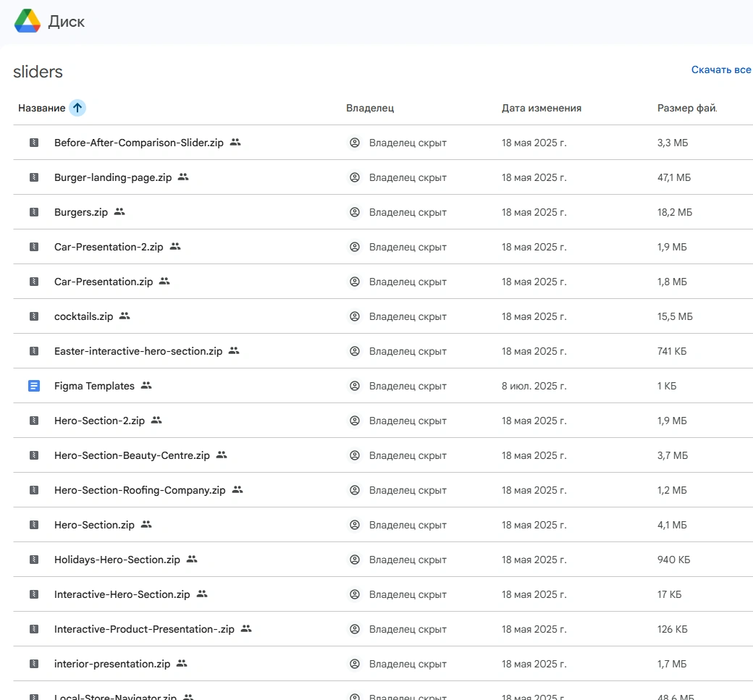Click the sliders folder title
This screenshot has height=700, width=753.
tap(38, 72)
